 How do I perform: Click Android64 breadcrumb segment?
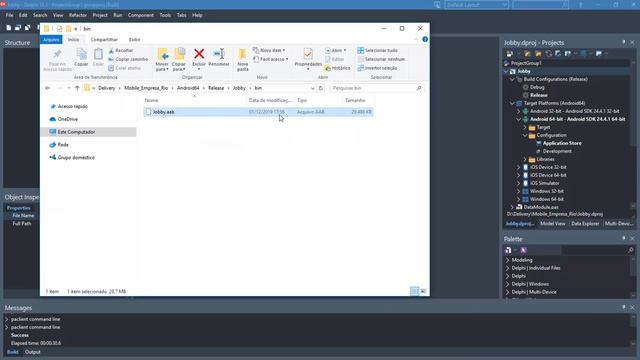pyautogui.click(x=188, y=88)
